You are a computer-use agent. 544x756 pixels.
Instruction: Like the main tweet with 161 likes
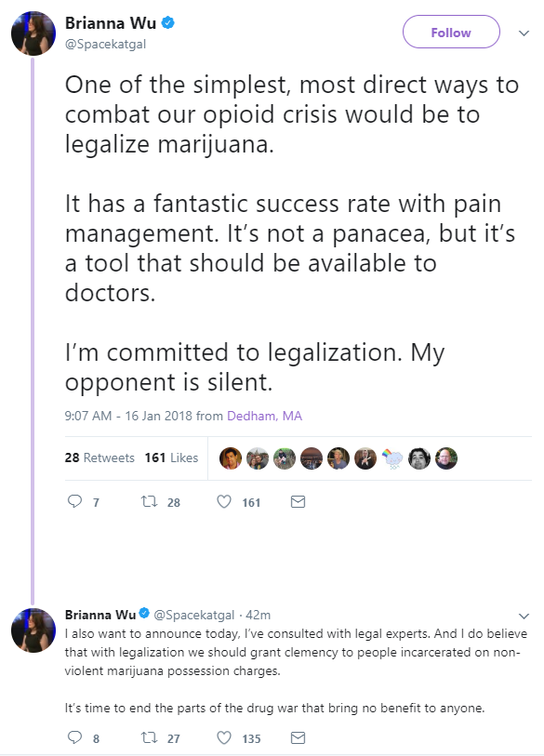224,502
